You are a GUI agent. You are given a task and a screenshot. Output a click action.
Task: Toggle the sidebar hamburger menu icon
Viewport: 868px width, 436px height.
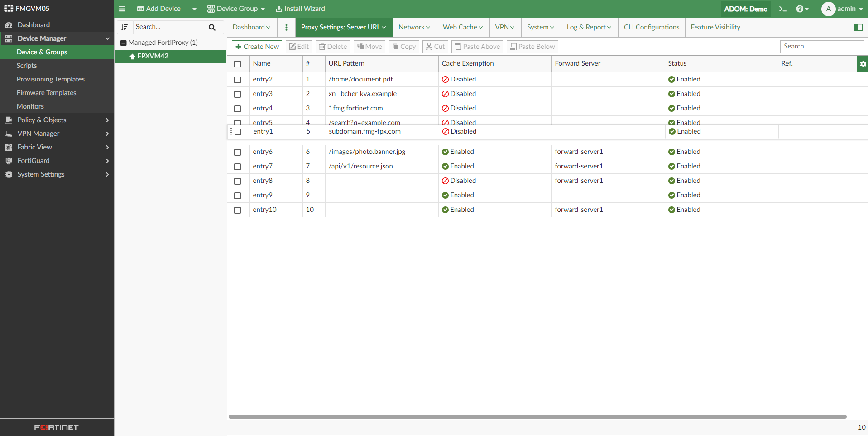point(122,9)
